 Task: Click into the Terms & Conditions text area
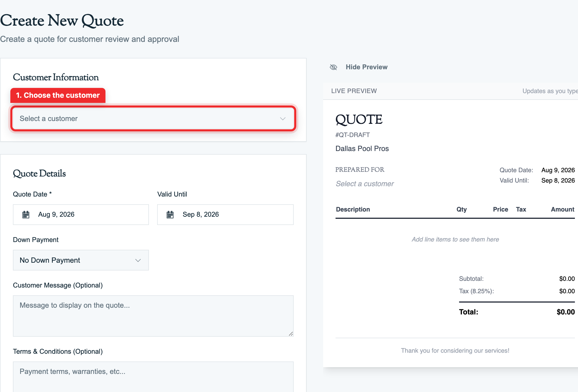pos(153,377)
